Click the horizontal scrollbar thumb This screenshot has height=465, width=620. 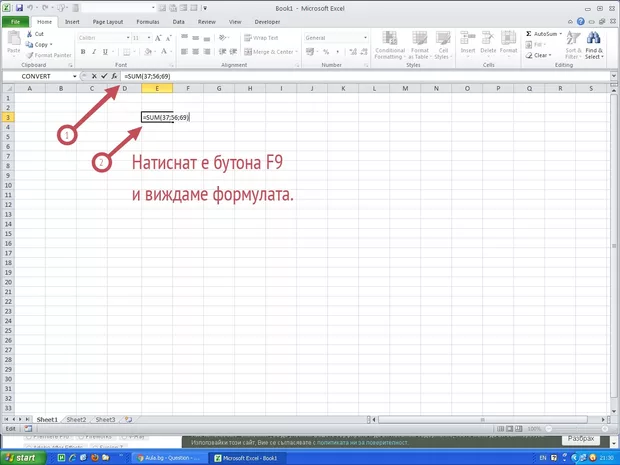point(482,420)
